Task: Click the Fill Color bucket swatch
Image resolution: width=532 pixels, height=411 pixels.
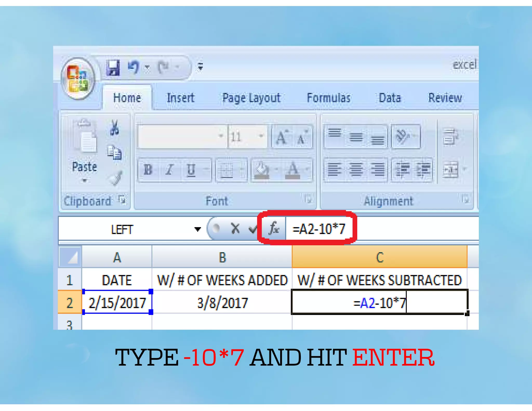Action: click(x=262, y=170)
